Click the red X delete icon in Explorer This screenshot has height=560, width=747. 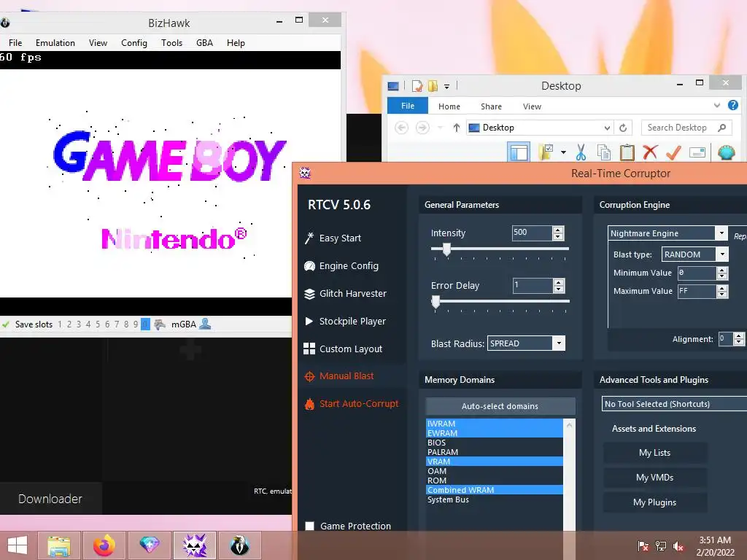[x=650, y=152]
